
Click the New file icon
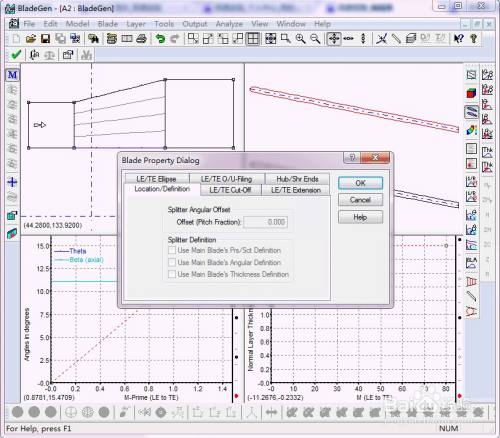16,39
